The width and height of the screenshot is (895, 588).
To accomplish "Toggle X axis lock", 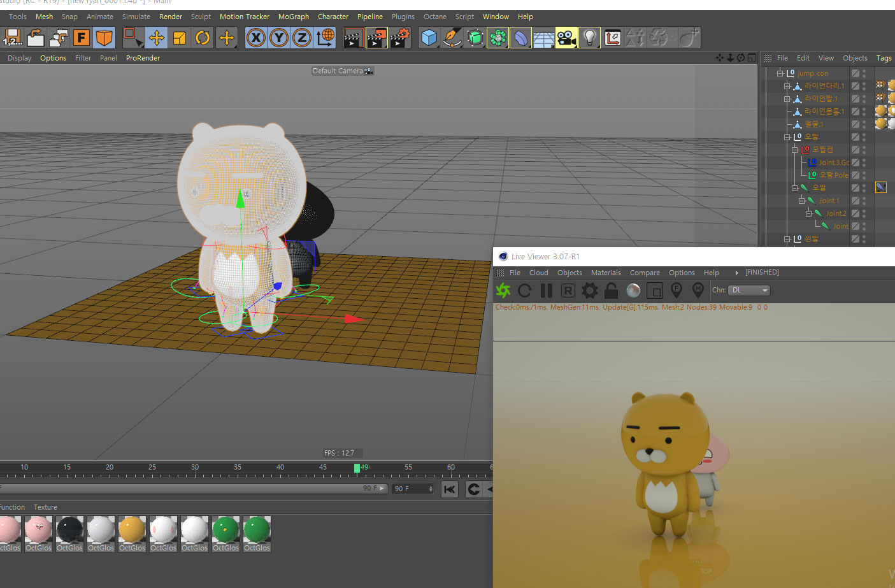I will point(256,38).
